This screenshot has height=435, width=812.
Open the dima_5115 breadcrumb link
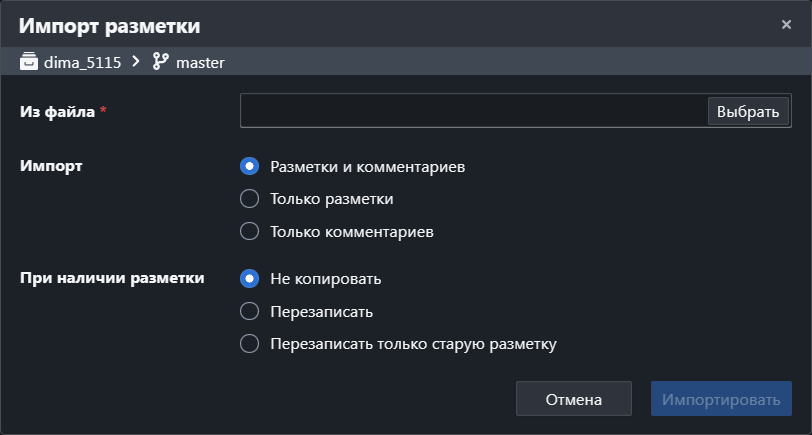click(x=82, y=63)
